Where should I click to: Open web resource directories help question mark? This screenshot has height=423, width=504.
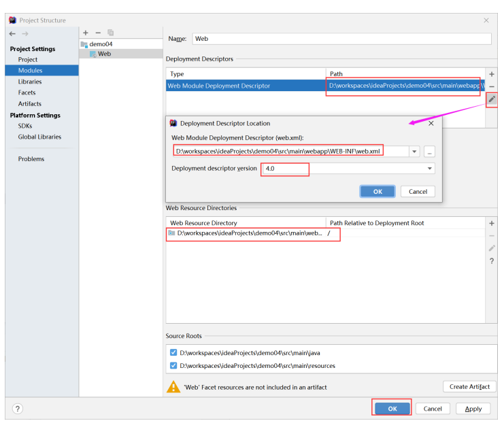(492, 261)
